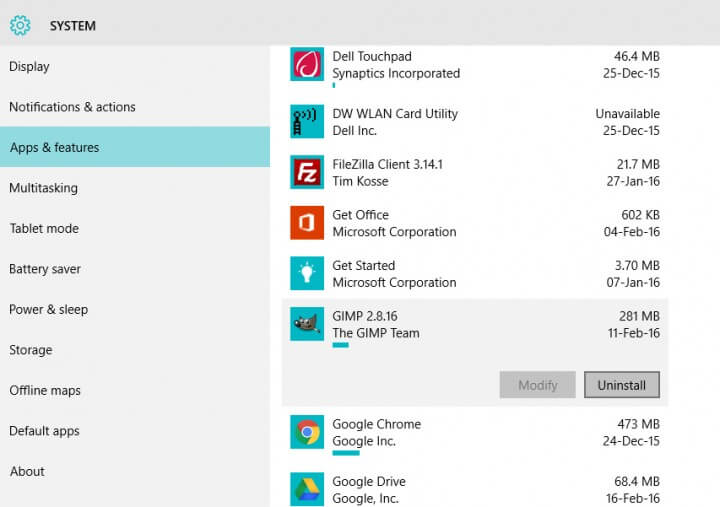Click the greyed Modify button for GIMP

[x=537, y=385]
